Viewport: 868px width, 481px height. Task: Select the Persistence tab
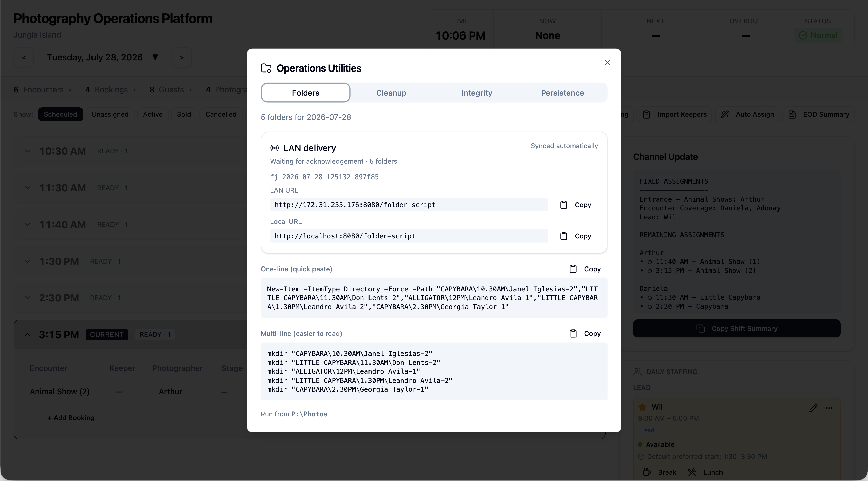pyautogui.click(x=562, y=93)
